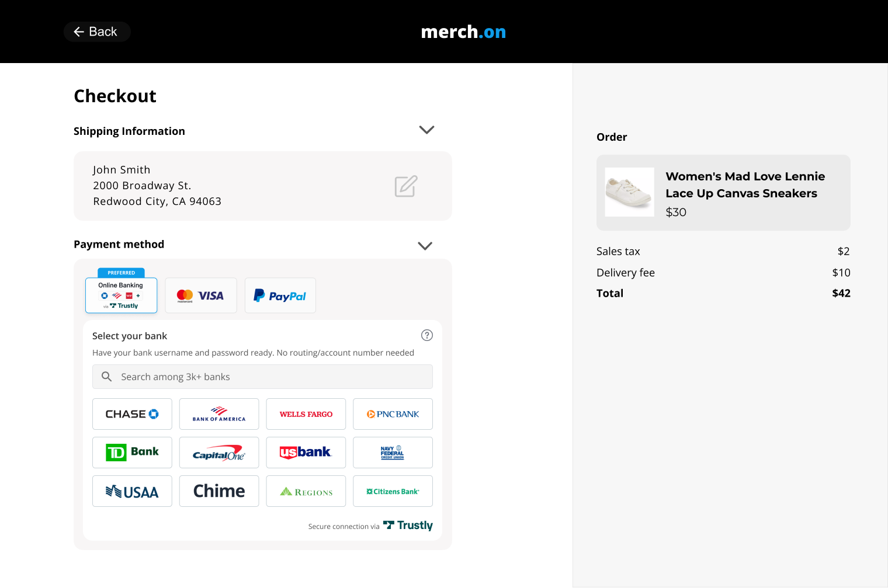Choose PNC Bank
The height and width of the screenshot is (588, 888).
(393, 414)
